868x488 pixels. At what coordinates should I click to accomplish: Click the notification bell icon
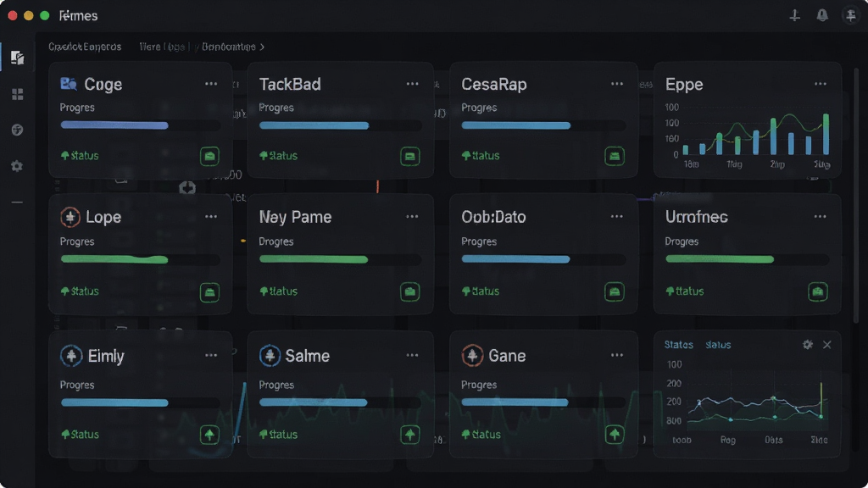tap(822, 15)
